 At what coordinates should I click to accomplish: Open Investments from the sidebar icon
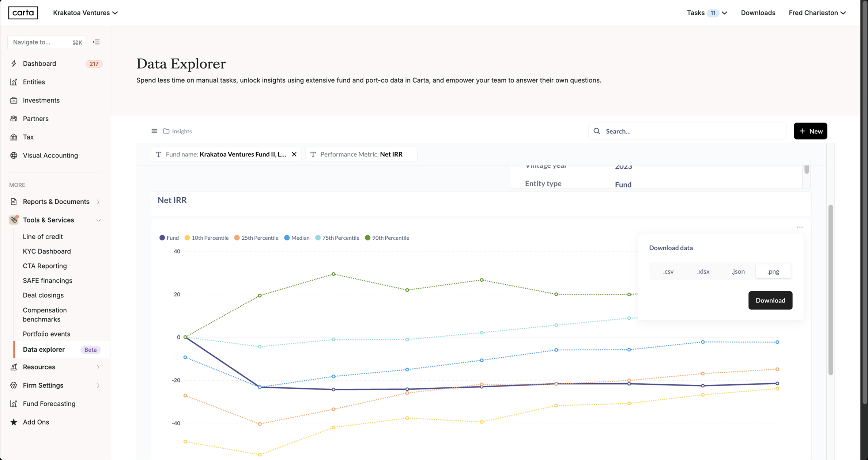14,100
